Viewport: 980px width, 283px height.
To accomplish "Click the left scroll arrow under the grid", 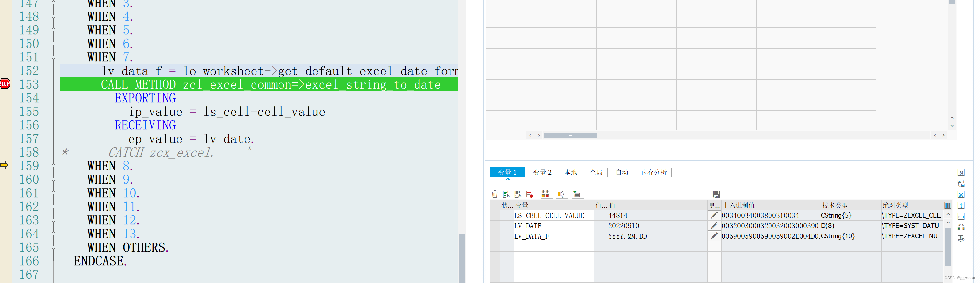I will coord(530,135).
